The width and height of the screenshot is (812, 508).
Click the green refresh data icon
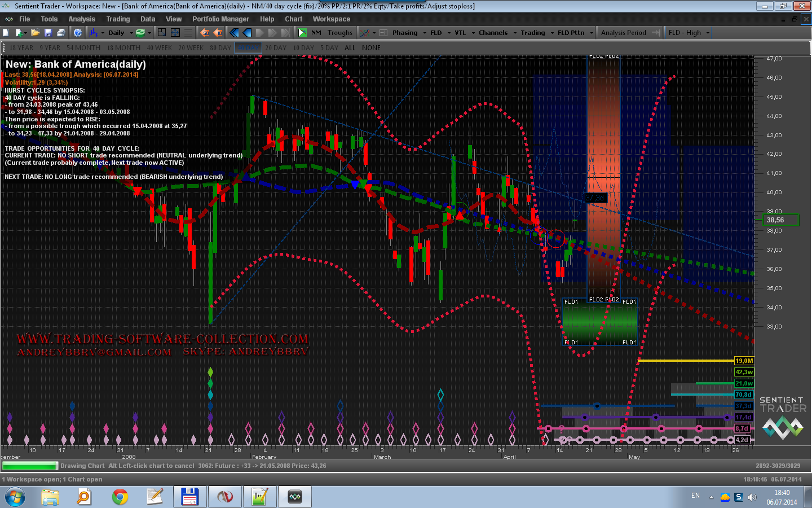pyautogui.click(x=140, y=33)
